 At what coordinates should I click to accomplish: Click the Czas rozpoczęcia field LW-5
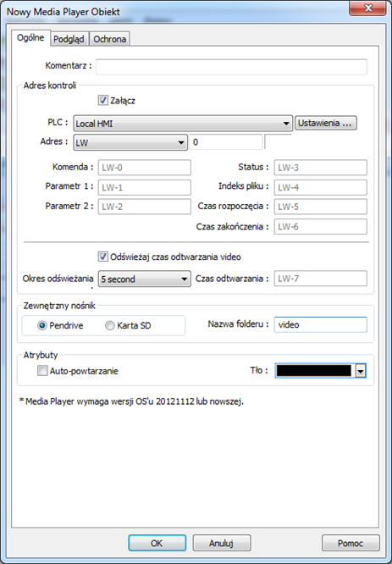320,207
